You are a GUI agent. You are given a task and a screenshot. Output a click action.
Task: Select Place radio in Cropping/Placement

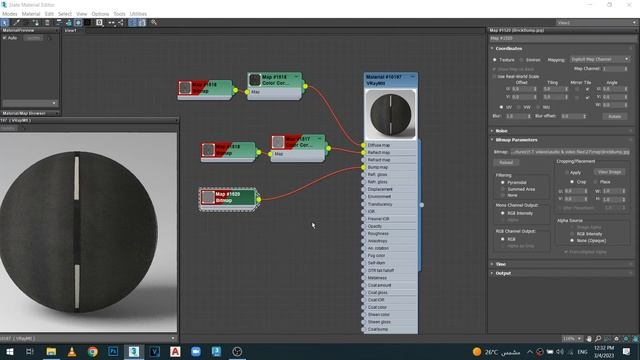pyautogui.click(x=595, y=182)
